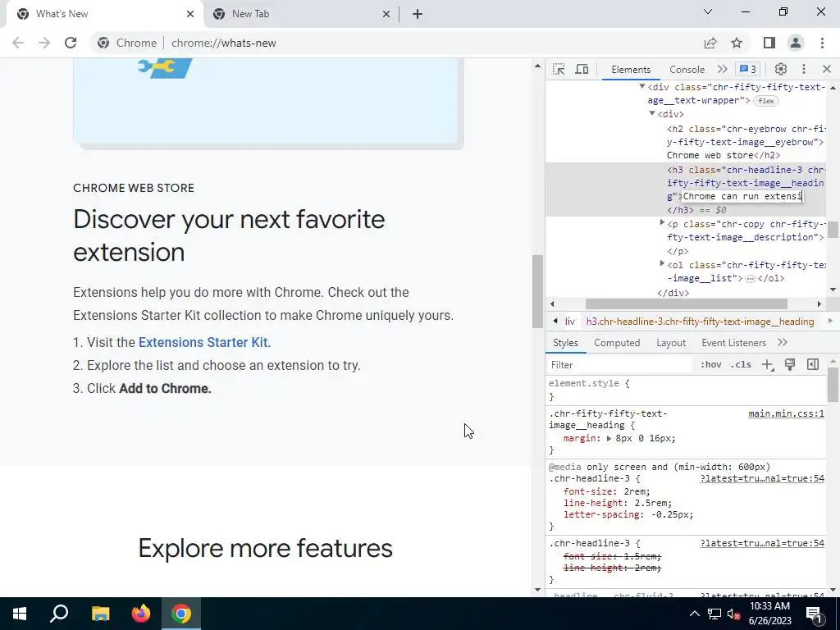Open the Computed tab
Image resolution: width=840 pixels, height=630 pixels.
tap(617, 343)
